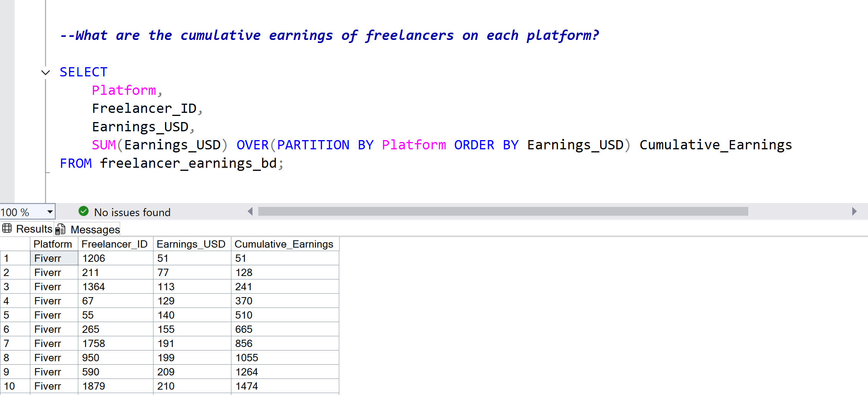Screen dimensions: 868x395
Task: Collapse the SELECT statement code block
Action: click(46, 72)
